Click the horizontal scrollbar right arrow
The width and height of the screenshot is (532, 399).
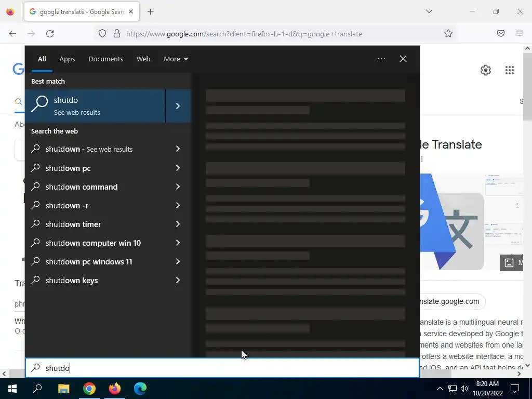coord(519,374)
